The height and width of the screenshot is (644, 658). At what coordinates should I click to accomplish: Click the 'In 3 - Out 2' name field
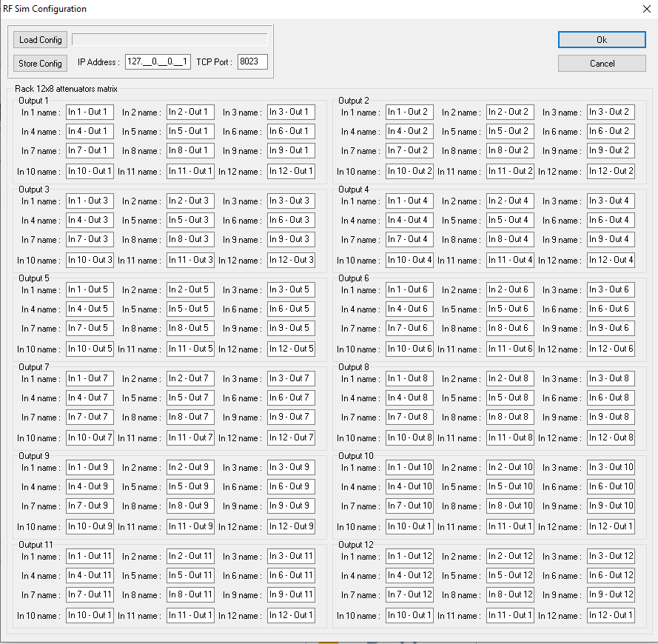coord(611,113)
